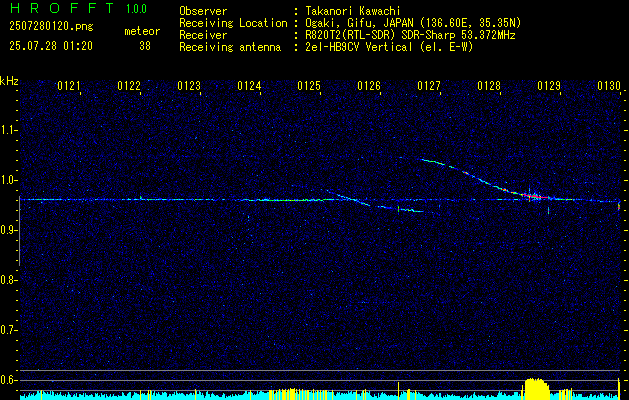This screenshot has width=629, height=400.
Task: Click the 0125 time marker
Action: 309,86
